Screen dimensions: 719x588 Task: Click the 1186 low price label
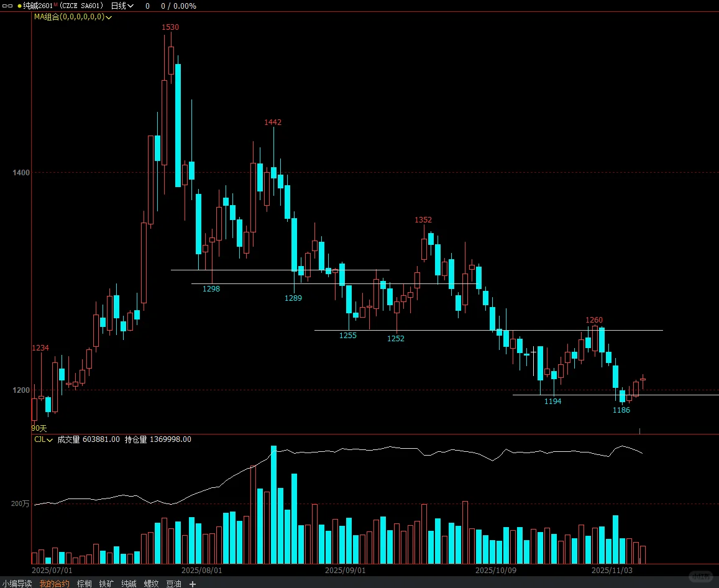pyautogui.click(x=621, y=410)
